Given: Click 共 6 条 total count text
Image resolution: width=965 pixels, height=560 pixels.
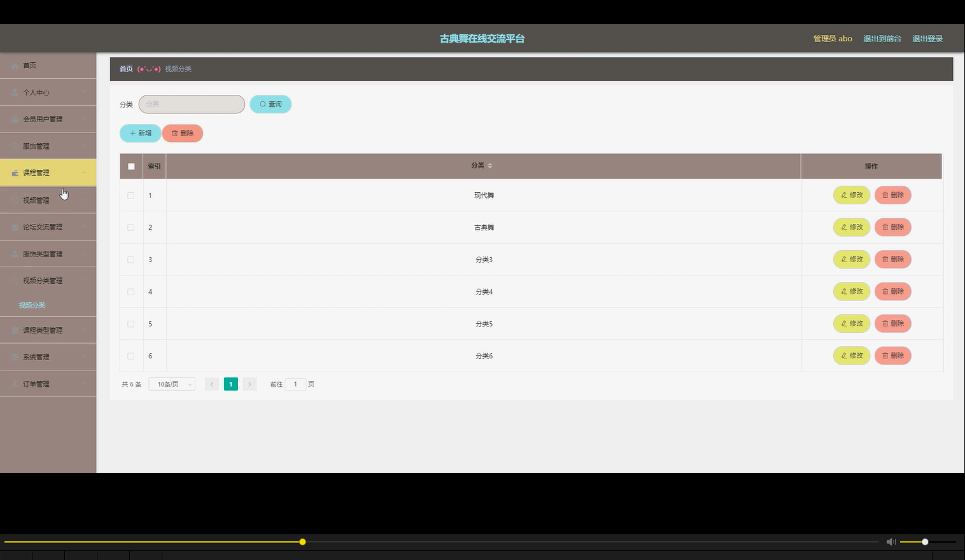Looking at the screenshot, I should (132, 384).
